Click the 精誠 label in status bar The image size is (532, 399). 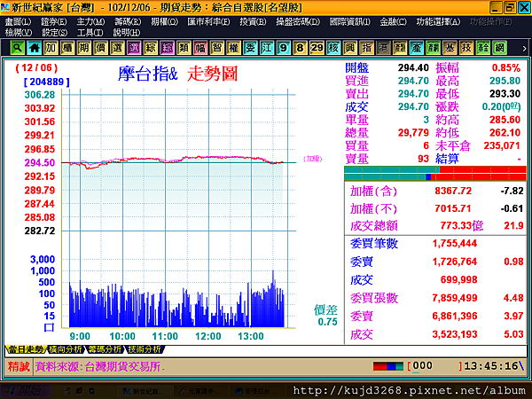click(x=19, y=366)
